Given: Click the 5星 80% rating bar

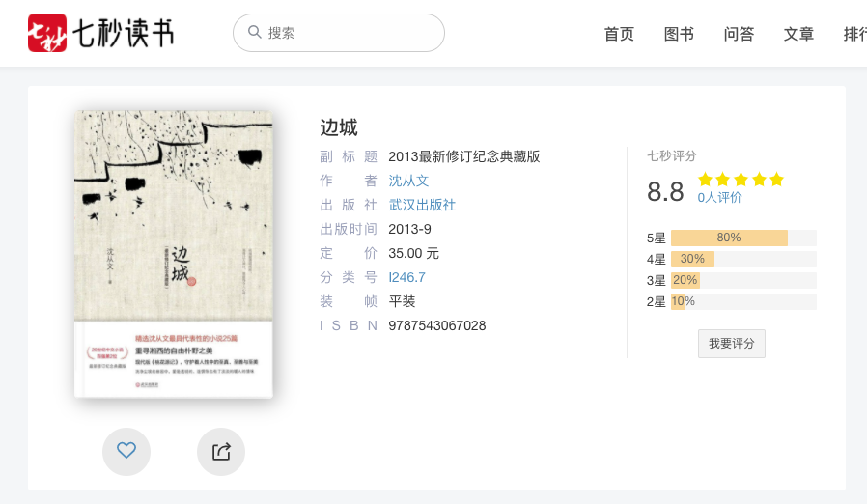Looking at the screenshot, I should click(743, 238).
